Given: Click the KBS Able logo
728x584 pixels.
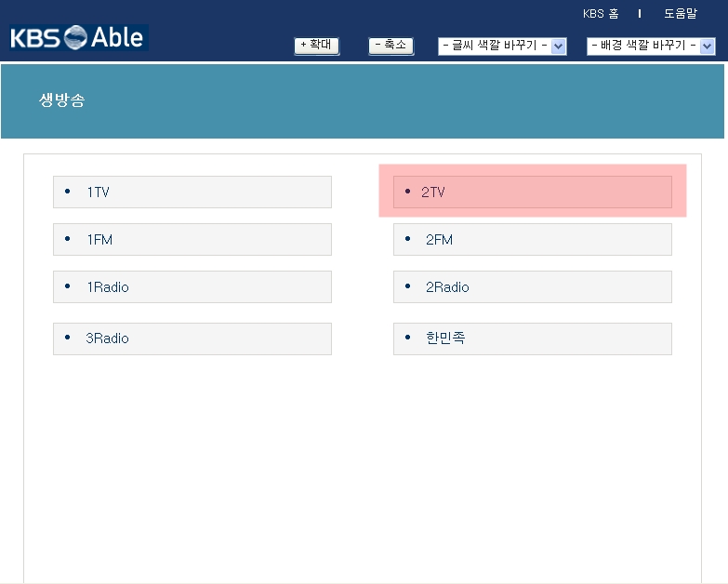Looking at the screenshot, I should (78, 38).
